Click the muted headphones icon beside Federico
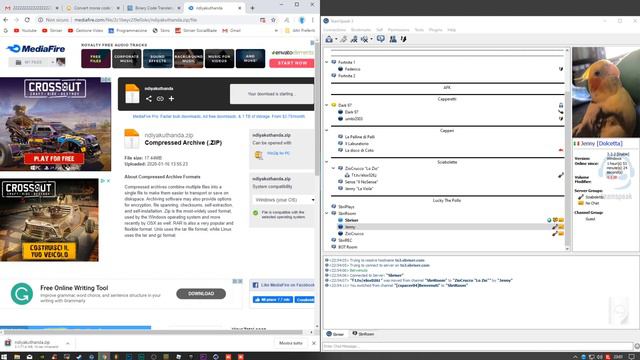This screenshot has width=640, height=360. point(561,69)
